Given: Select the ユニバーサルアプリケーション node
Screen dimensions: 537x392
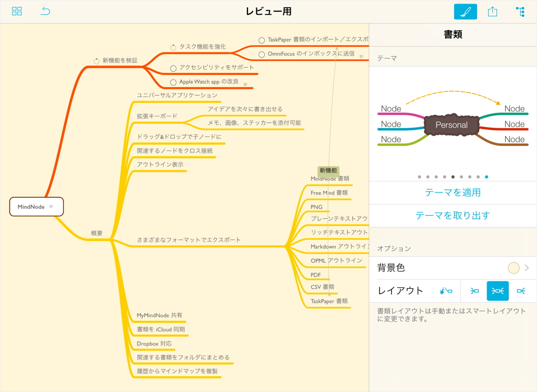Looking at the screenshot, I should pyautogui.click(x=177, y=95).
